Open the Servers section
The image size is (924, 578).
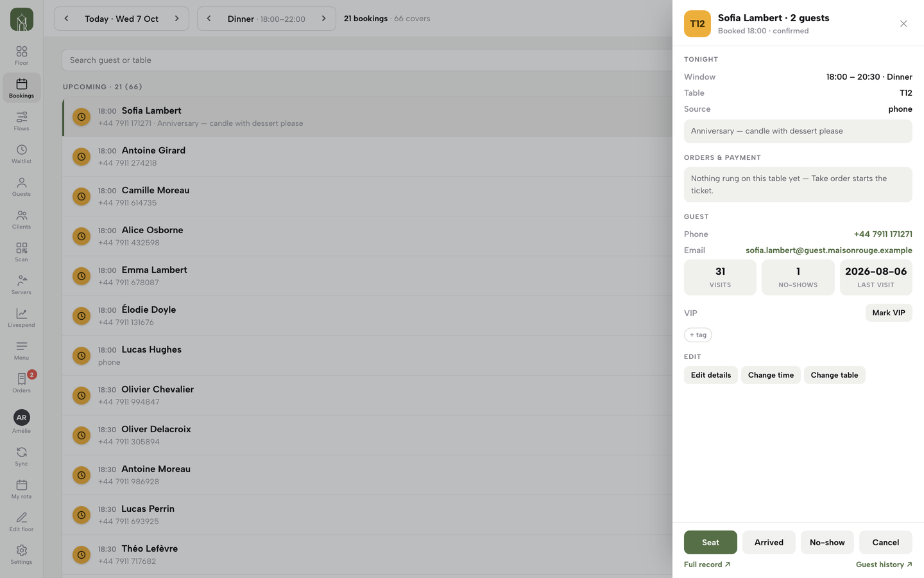[22, 285]
